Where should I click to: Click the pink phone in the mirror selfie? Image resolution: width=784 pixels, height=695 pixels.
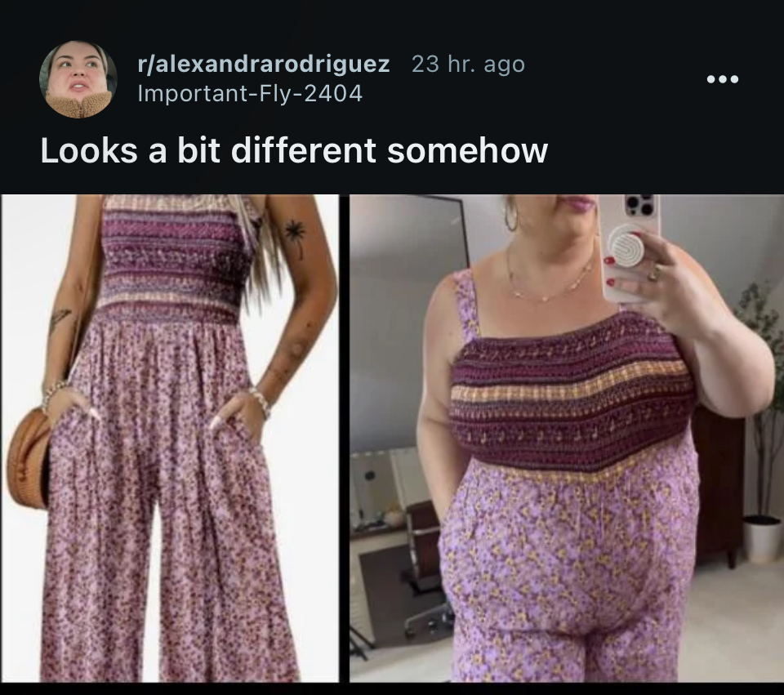pyautogui.click(x=630, y=247)
